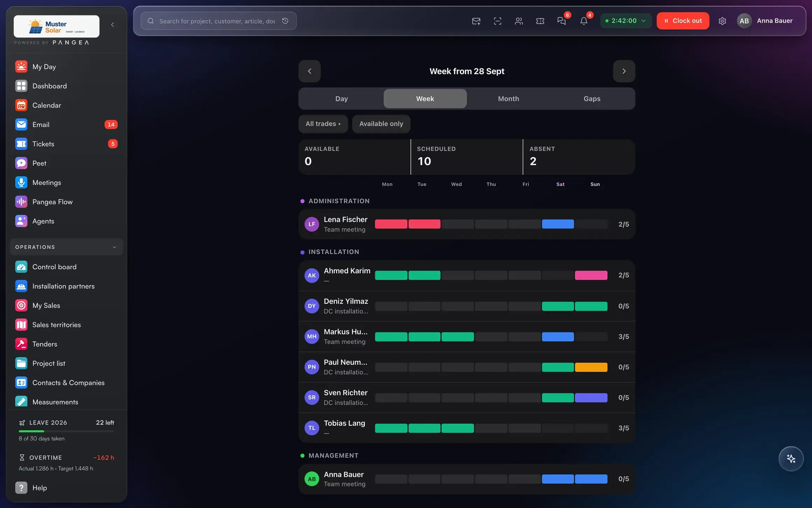Open Calendar from the sidebar icon
Viewport: 812px width, 508px height.
(x=21, y=105)
